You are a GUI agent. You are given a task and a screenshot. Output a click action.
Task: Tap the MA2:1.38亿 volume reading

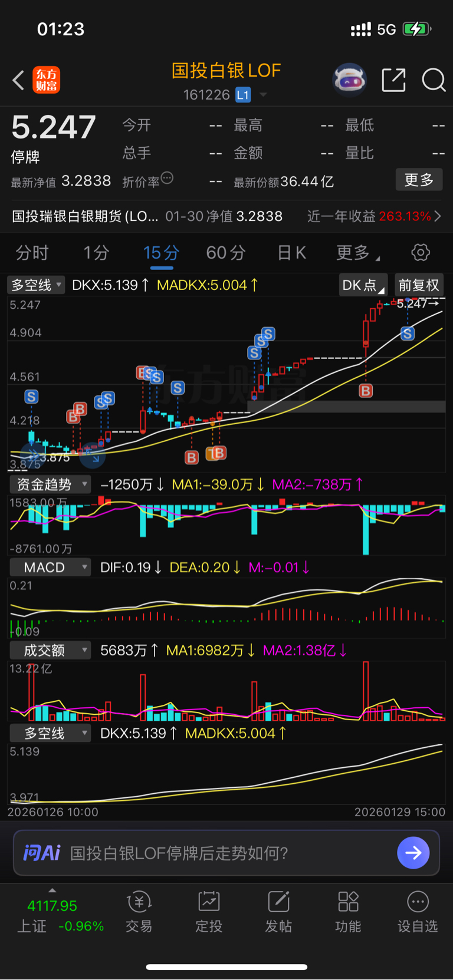[305, 651]
